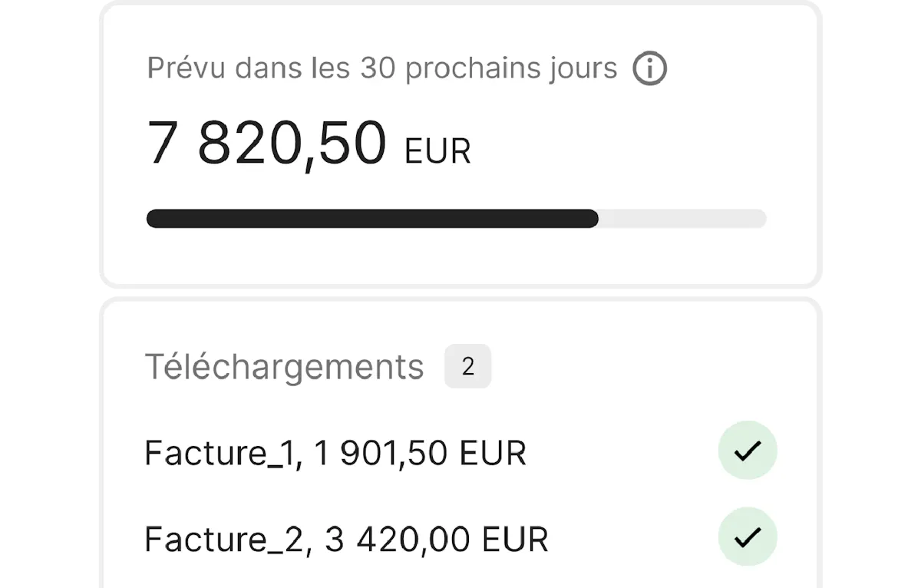Click the number 30 in the forecast label
The height and width of the screenshot is (588, 921).
375,68
